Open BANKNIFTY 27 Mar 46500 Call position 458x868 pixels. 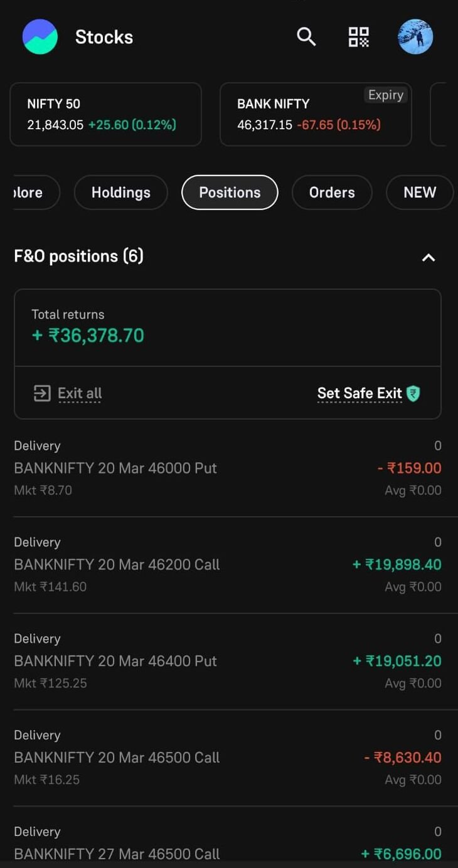[117, 854]
